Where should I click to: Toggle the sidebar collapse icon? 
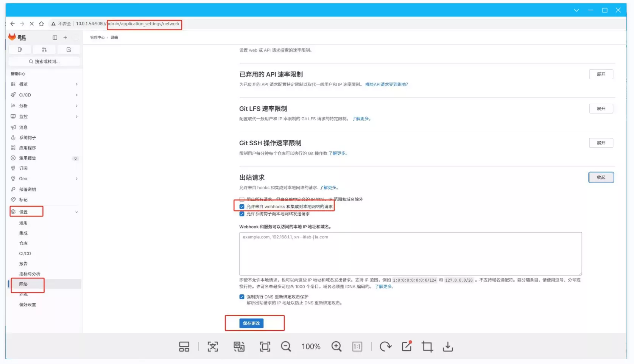point(55,37)
